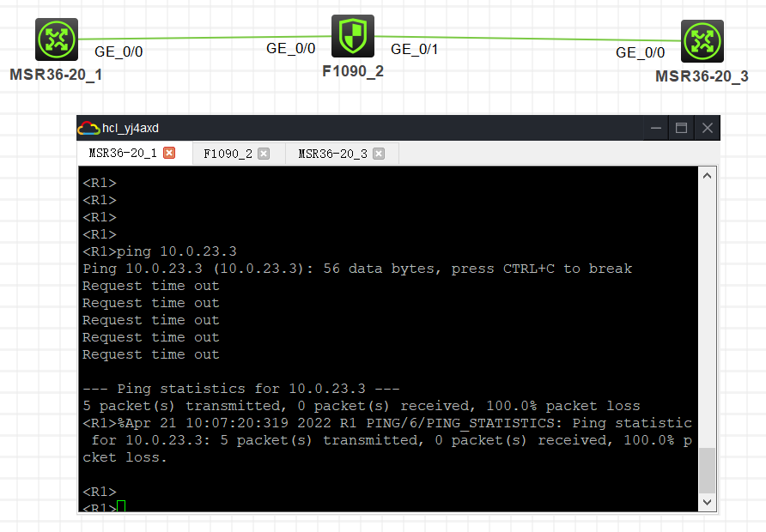Close the MSR36-20_1 terminal tab

169,153
